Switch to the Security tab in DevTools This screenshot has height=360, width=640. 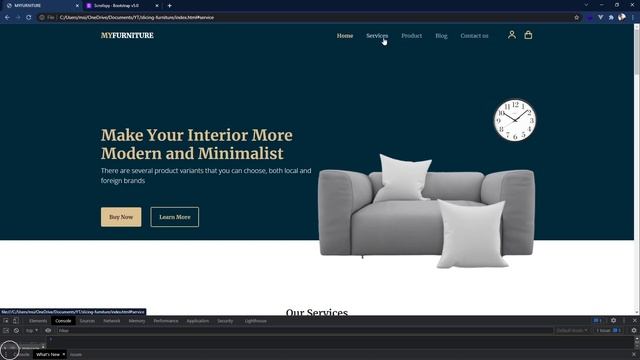[x=225, y=321]
